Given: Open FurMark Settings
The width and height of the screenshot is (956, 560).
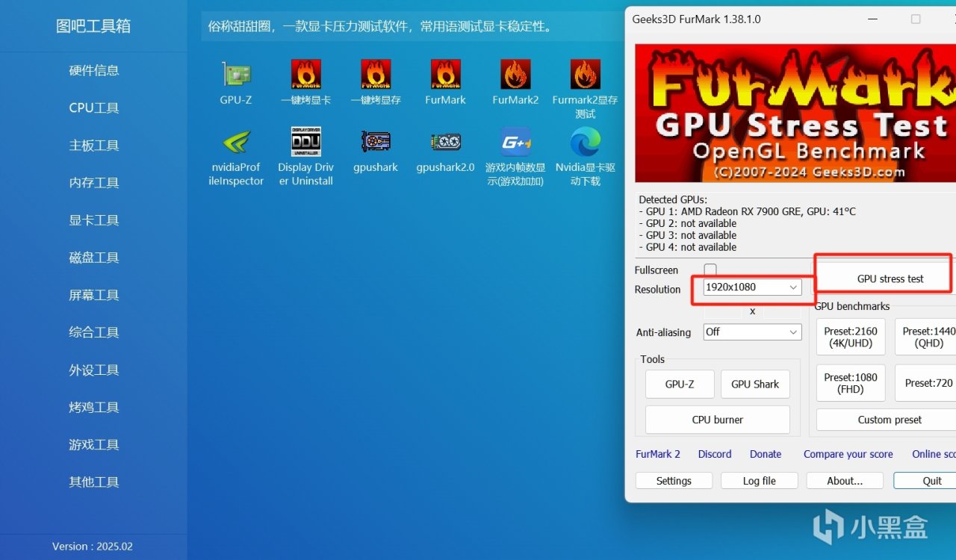Looking at the screenshot, I should pyautogui.click(x=674, y=481).
